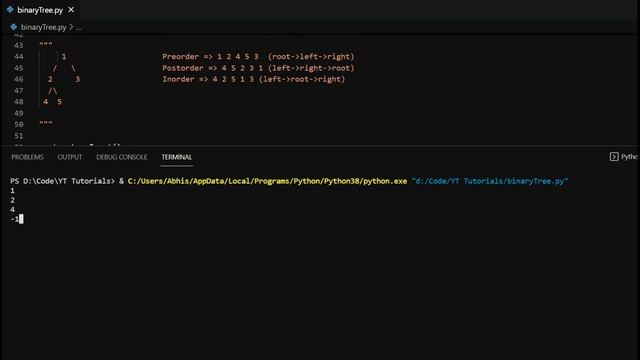640x360 pixels.
Task: Click terminal output line showing 4
Action: click(x=13, y=209)
